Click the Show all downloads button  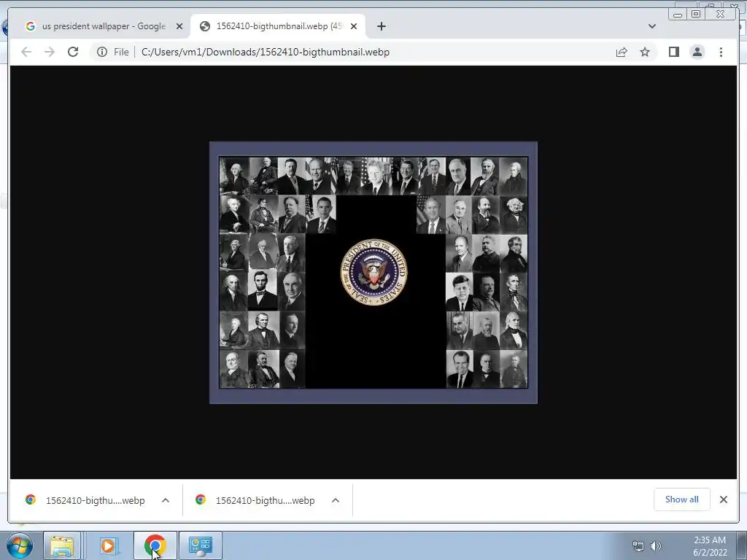click(x=682, y=499)
